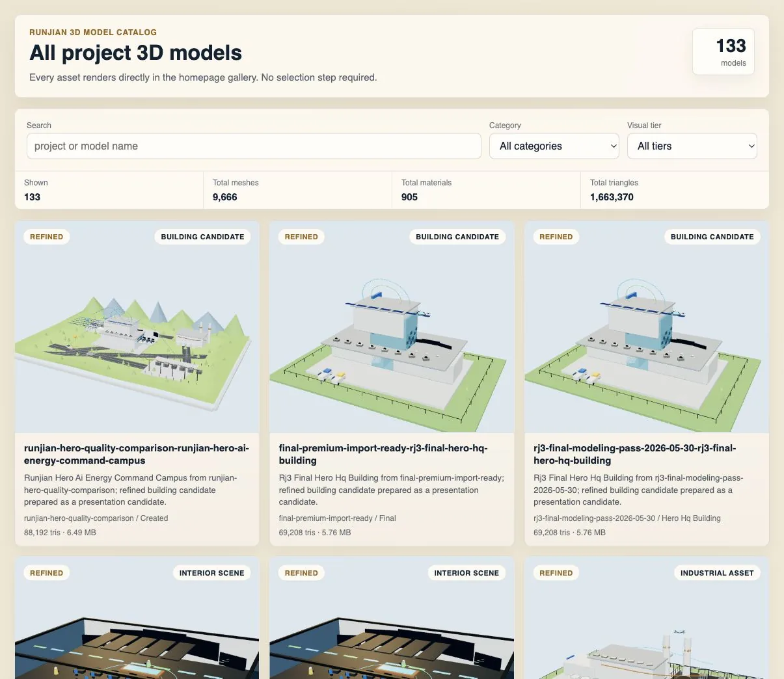Open the rj3-final-modeling-pass-2026-05-30 building preview
The image size is (784, 679).
[647, 327]
